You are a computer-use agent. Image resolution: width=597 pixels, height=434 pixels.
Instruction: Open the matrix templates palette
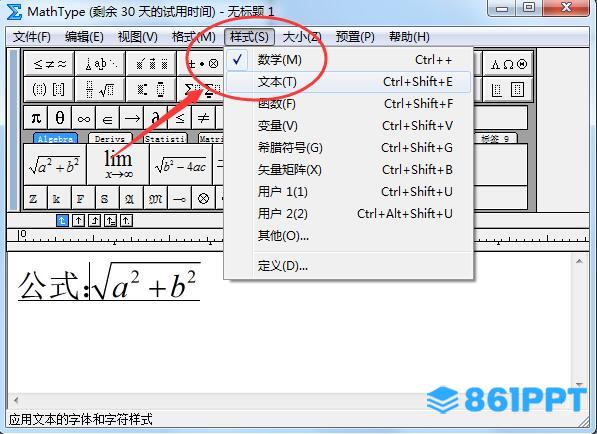pos(508,90)
